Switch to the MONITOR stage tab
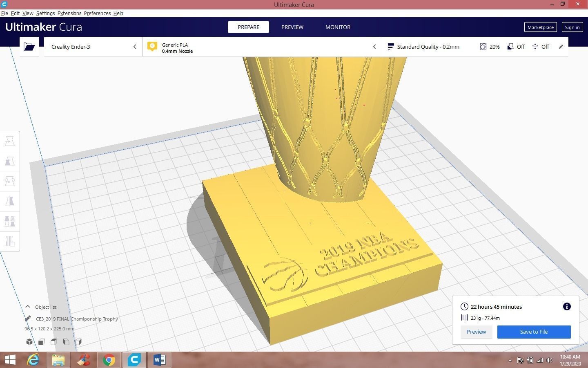 pyautogui.click(x=338, y=27)
